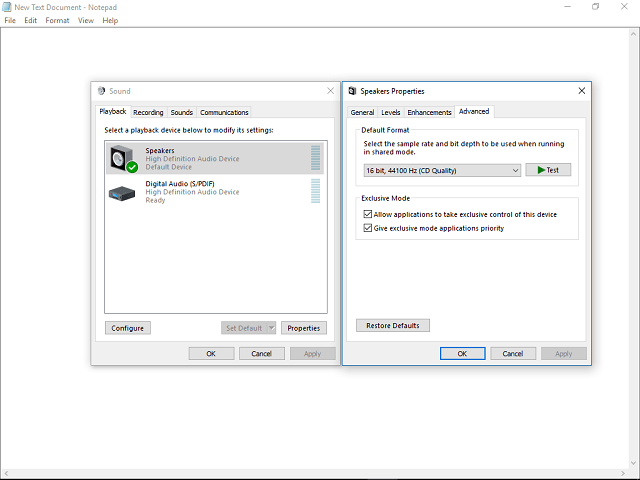The width and height of the screenshot is (640, 480).
Task: Switch to the Playback tab
Action: point(113,111)
